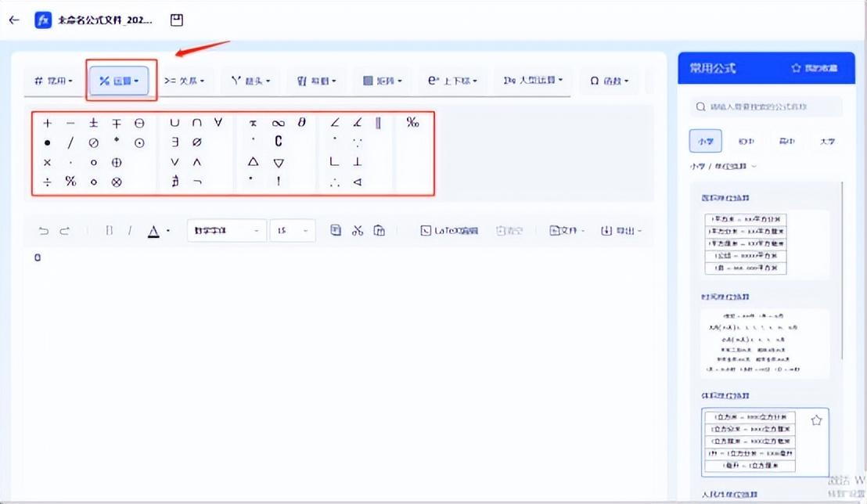
Task: Insert the empty set ∅ symbol
Action: click(197, 142)
